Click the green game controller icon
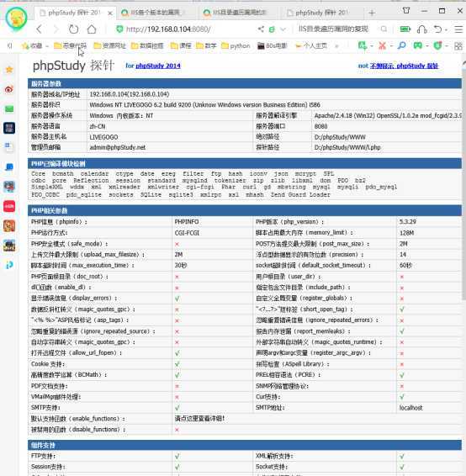 [x=418, y=46]
